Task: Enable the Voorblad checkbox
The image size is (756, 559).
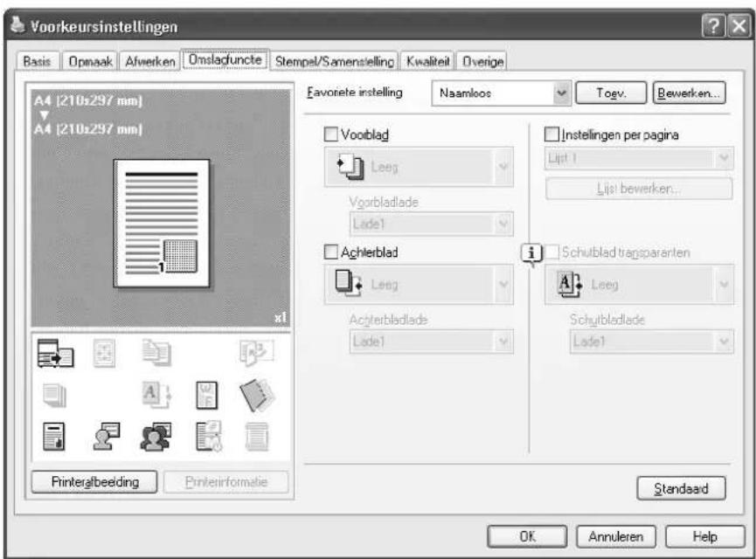Action: (330, 135)
